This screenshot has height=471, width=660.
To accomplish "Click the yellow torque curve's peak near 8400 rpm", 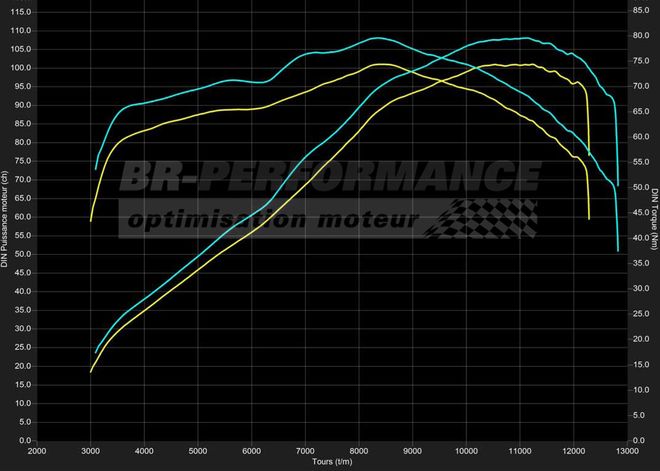I will [380, 64].
